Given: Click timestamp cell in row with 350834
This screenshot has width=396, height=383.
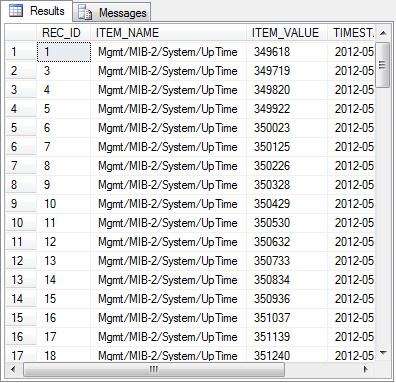Looking at the screenshot, I should (x=351, y=280).
